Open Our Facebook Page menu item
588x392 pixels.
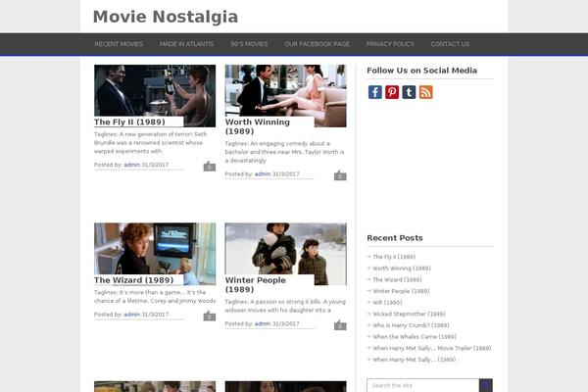(x=317, y=44)
